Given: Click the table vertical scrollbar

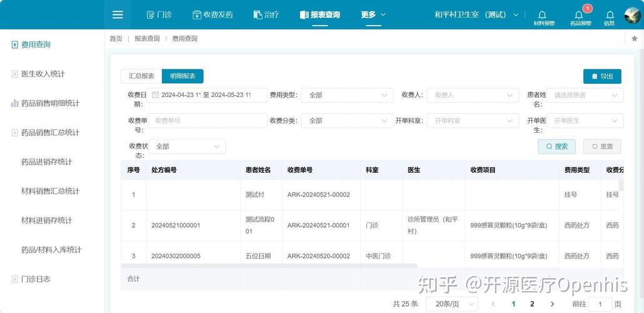Looking at the screenshot, I should (x=621, y=185).
